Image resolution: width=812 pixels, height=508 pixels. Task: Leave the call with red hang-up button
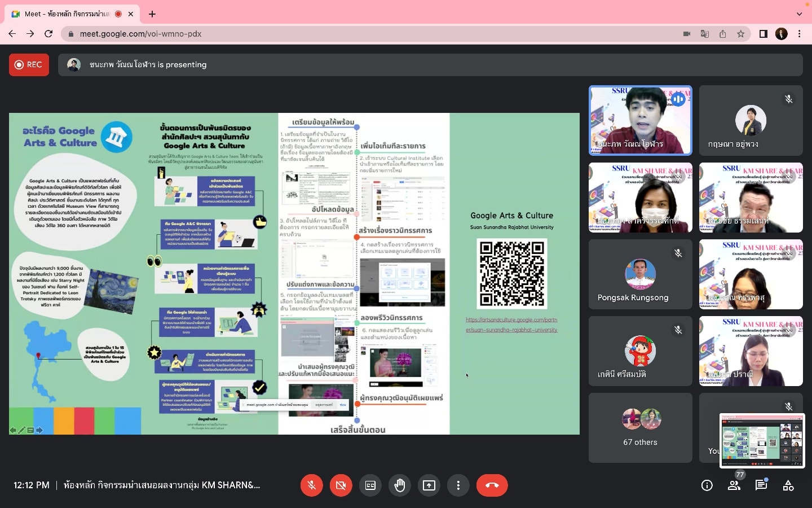(492, 485)
